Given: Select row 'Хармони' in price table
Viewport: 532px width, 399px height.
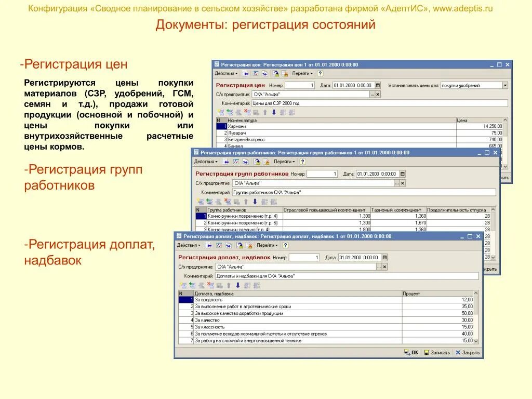Looking at the screenshot, I should point(360,126).
